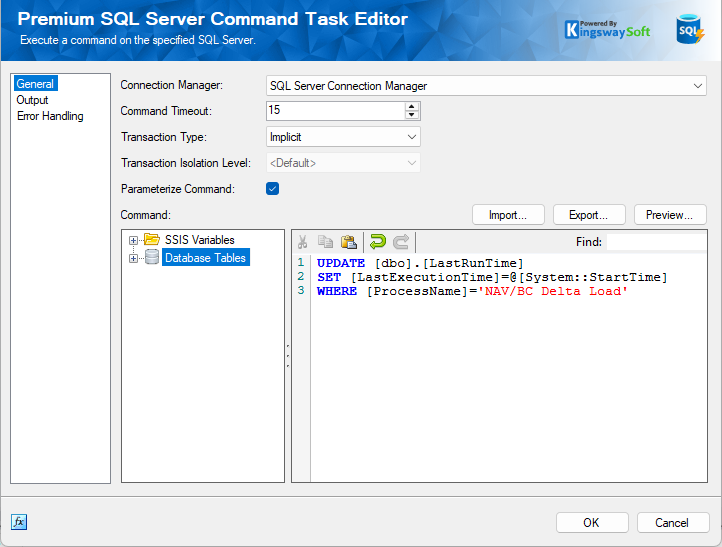This screenshot has width=722, height=547.
Task: Select the General page
Action: click(35, 84)
